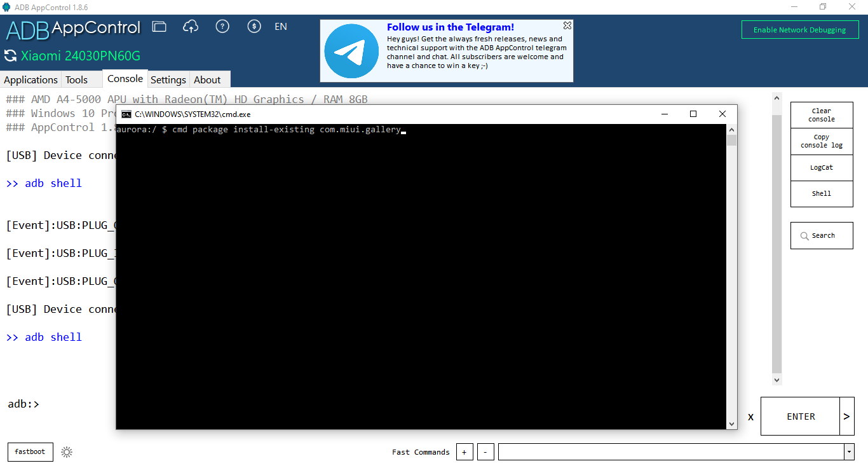
Task: Click Enable Network Debugging button
Action: coord(799,30)
